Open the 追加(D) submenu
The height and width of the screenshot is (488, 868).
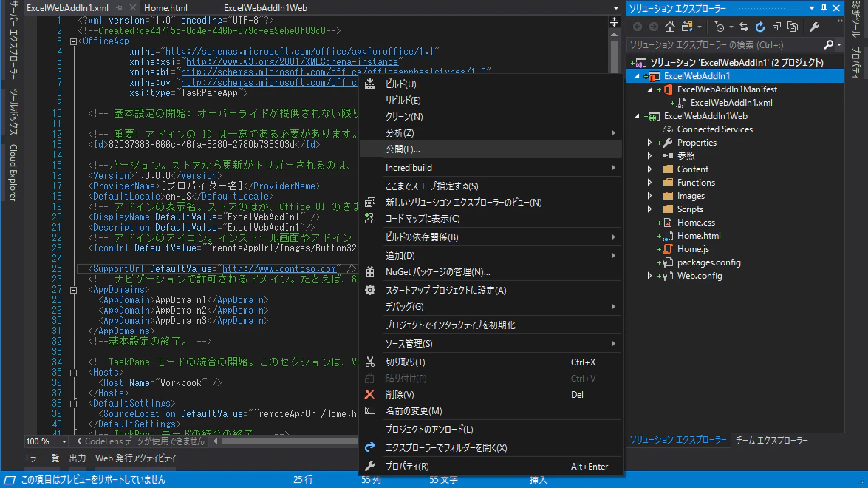click(x=491, y=255)
